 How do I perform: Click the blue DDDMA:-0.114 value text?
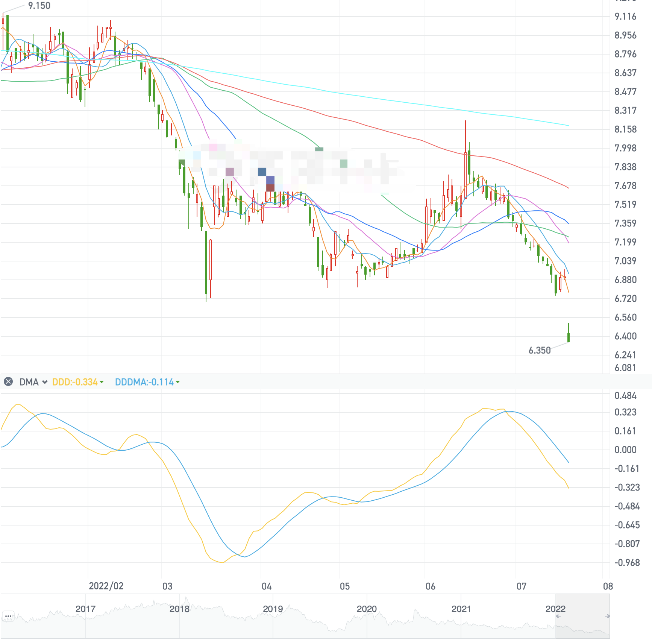(144, 382)
